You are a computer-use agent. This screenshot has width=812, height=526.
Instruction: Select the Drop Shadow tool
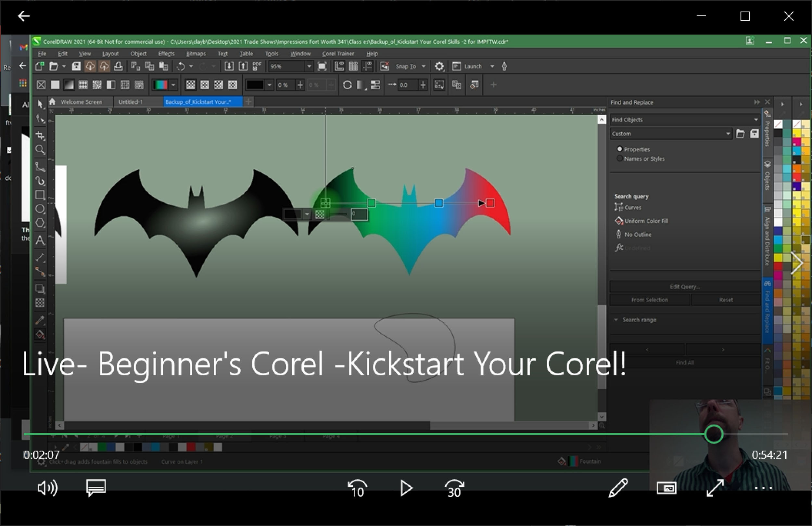[x=40, y=289]
